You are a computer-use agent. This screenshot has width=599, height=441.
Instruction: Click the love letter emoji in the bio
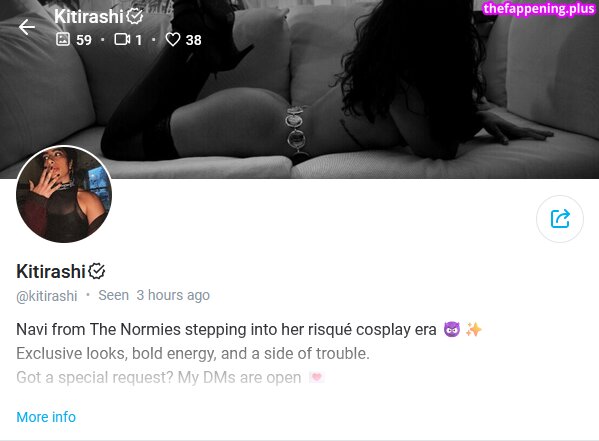[316, 378]
